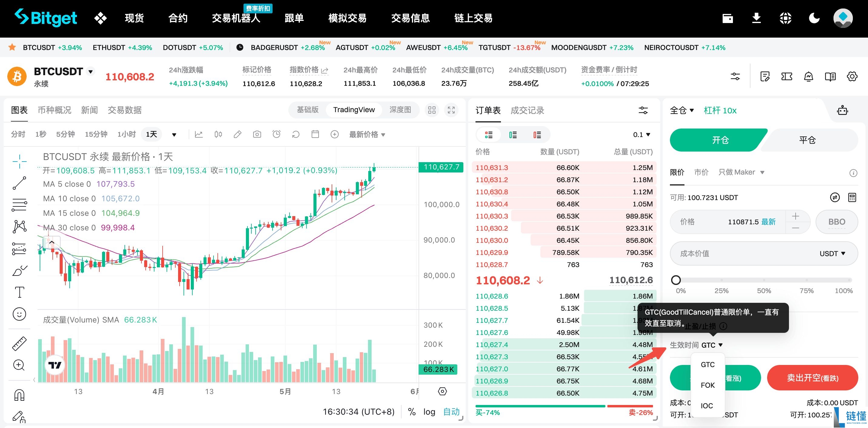
Task: Click the 价格 price input field
Action: tap(728, 222)
